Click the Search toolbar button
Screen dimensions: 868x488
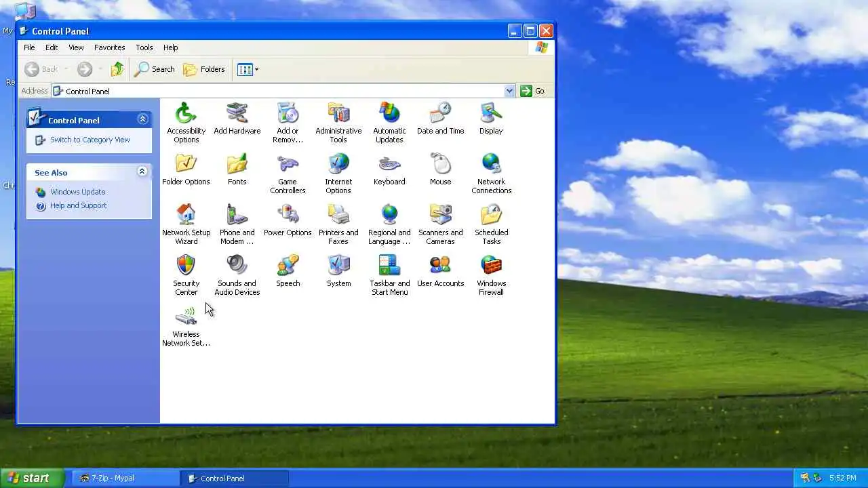click(155, 69)
